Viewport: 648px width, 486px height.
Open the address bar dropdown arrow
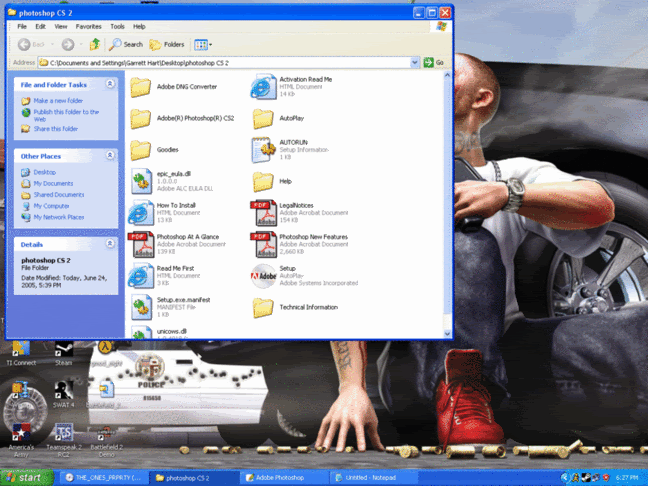point(415,63)
